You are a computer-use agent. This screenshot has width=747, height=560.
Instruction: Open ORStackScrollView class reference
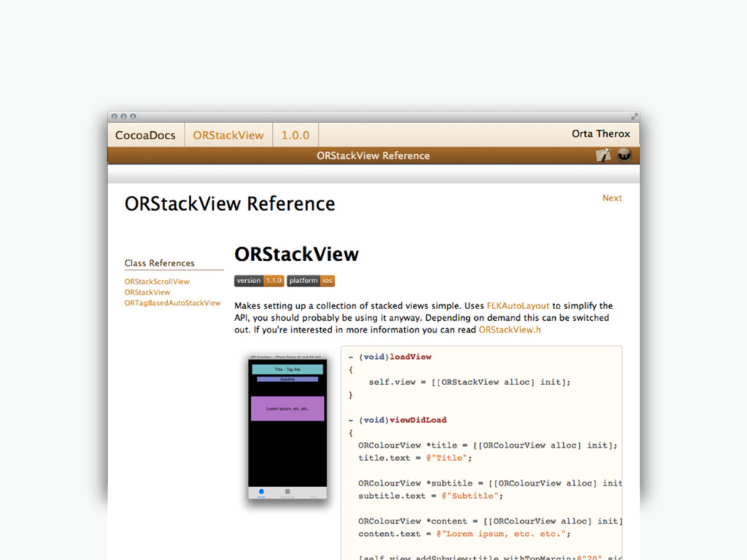[157, 281]
